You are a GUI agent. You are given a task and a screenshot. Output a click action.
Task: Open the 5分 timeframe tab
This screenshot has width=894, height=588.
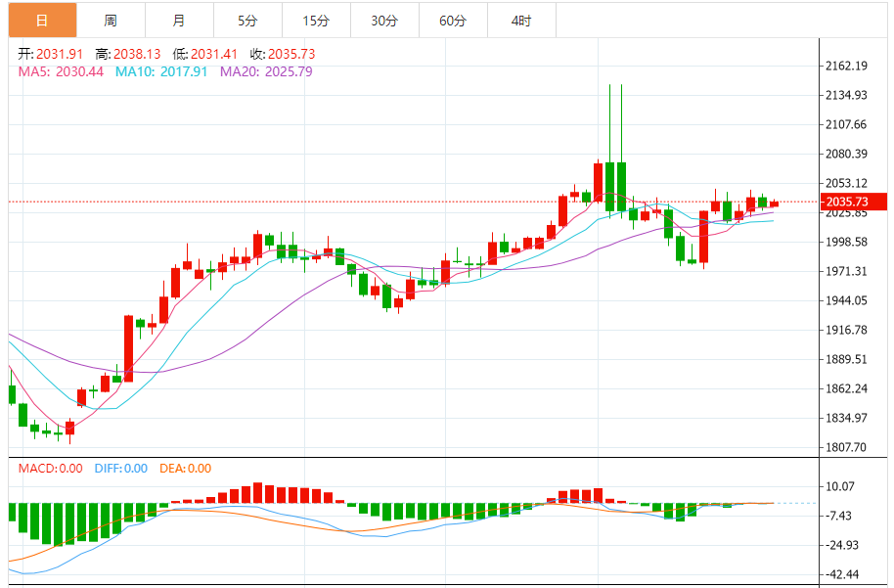pos(247,21)
